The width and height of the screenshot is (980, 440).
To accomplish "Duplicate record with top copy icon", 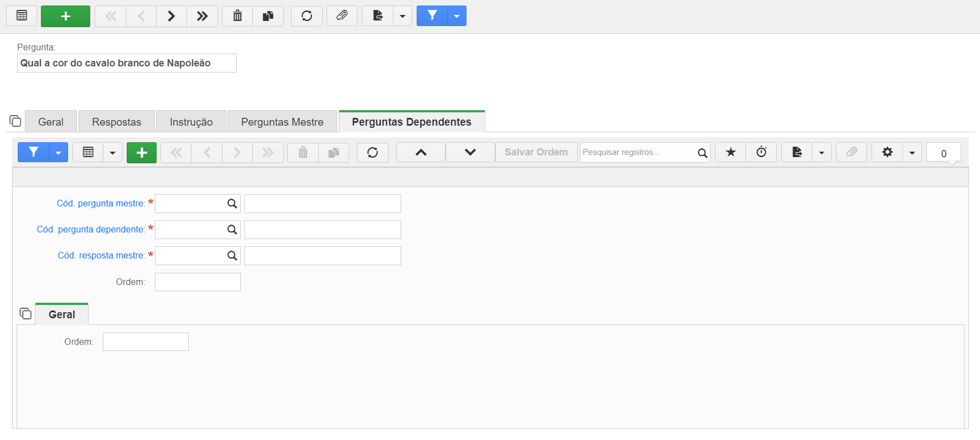I will pyautogui.click(x=268, y=16).
